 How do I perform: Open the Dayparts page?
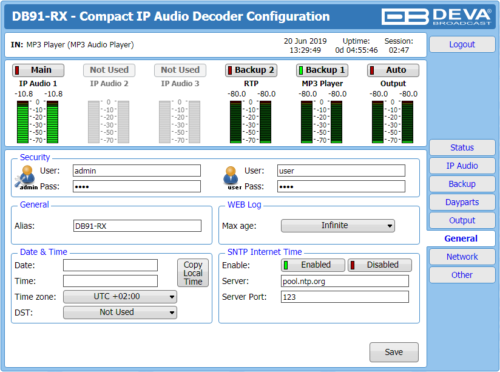[x=462, y=202]
